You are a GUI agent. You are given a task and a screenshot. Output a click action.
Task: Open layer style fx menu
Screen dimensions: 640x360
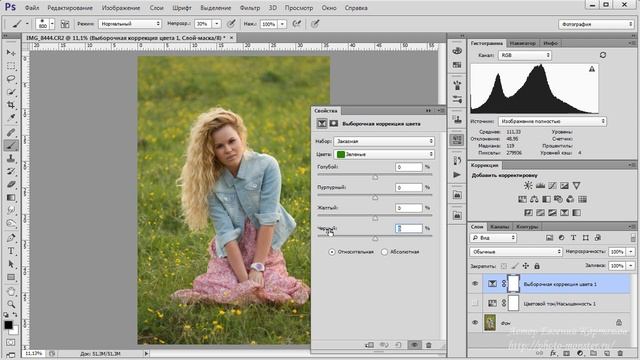553,353
